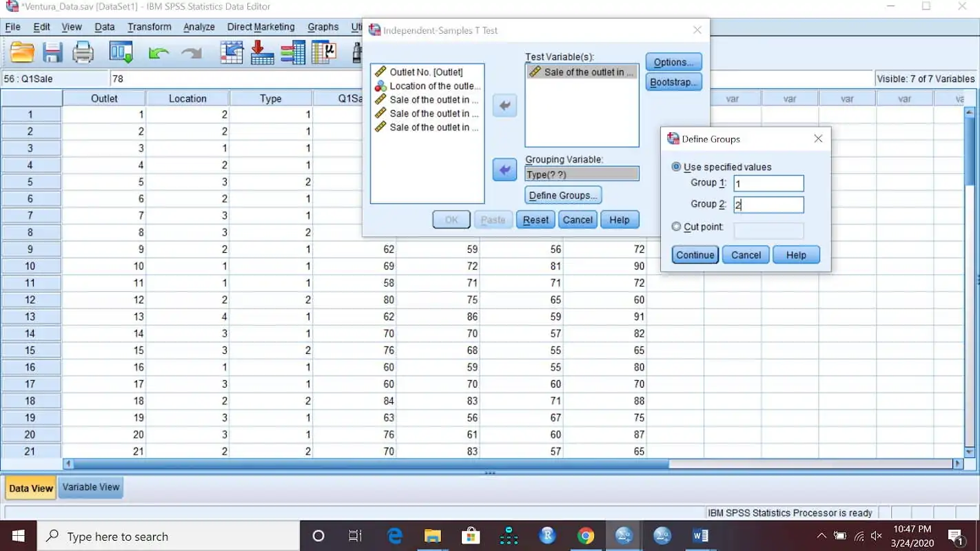
Task: Open the Direct Marketing menu
Action: (x=261, y=27)
